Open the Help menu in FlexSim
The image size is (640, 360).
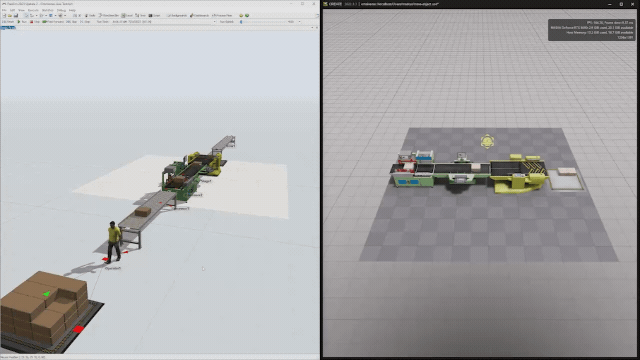[72, 10]
